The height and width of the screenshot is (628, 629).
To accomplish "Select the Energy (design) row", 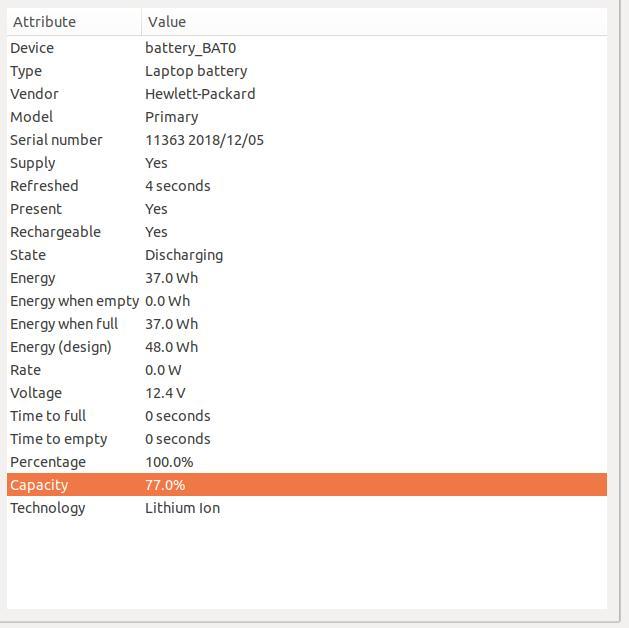I will [x=307, y=347].
